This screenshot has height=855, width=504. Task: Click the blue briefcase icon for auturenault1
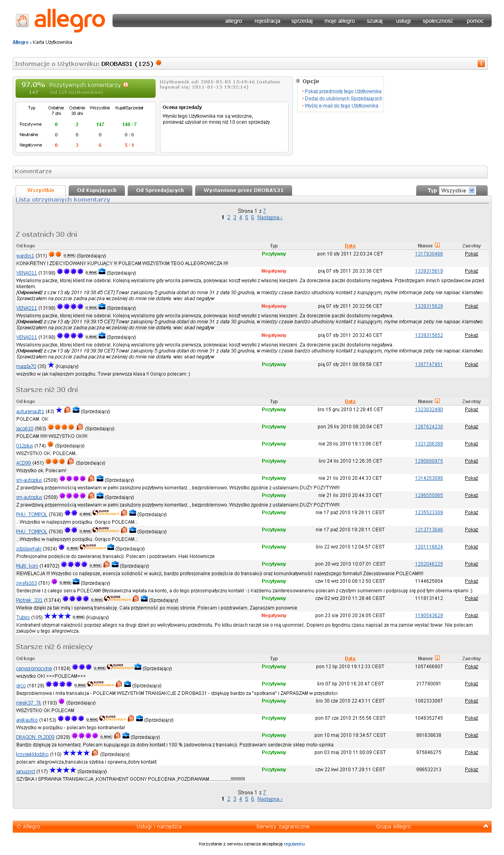click(x=76, y=410)
